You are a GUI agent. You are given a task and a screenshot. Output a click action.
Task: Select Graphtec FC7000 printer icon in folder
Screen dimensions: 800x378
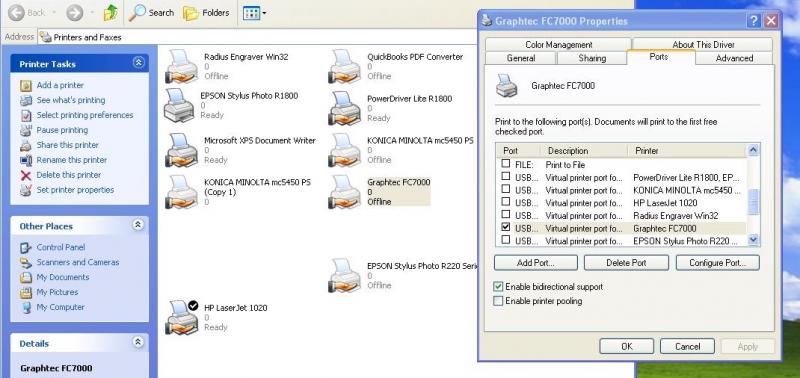coord(344,192)
